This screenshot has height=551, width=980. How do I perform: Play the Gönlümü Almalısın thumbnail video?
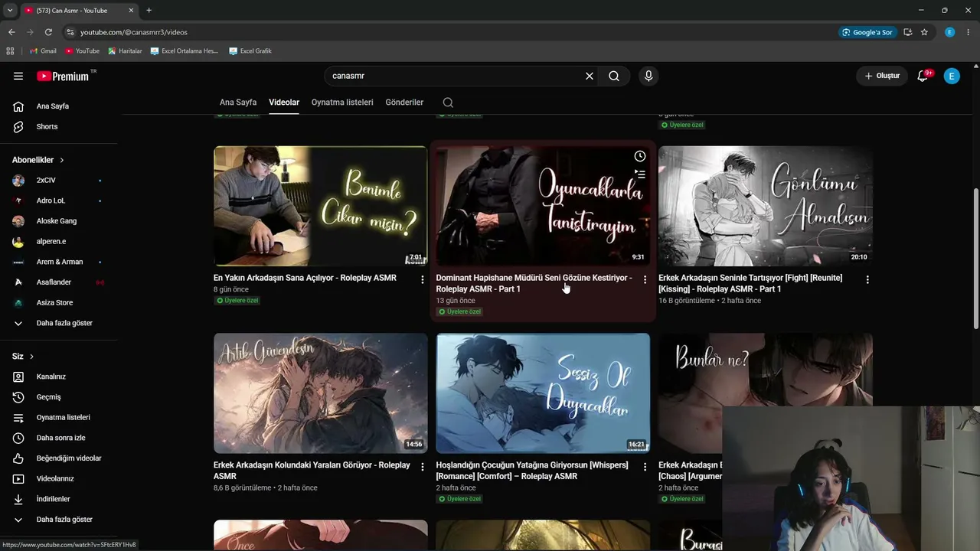tap(766, 206)
